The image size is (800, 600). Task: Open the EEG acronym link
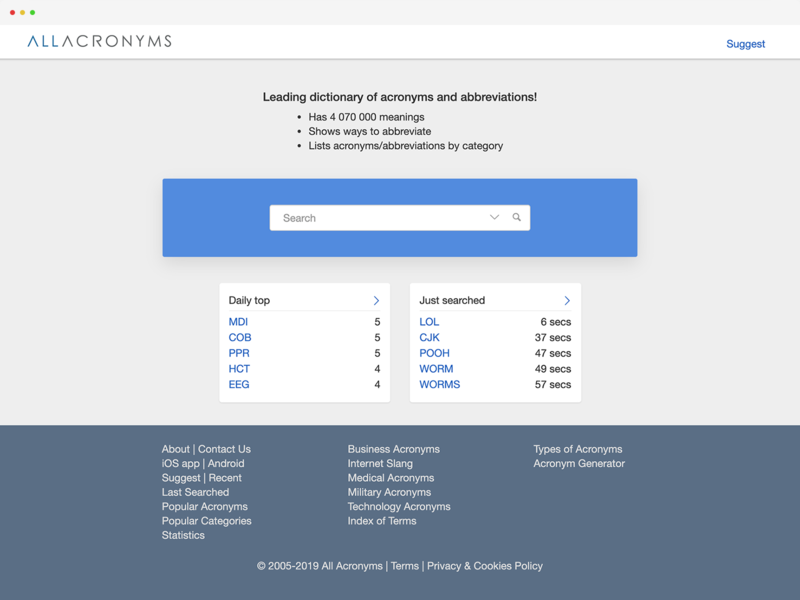tap(239, 385)
